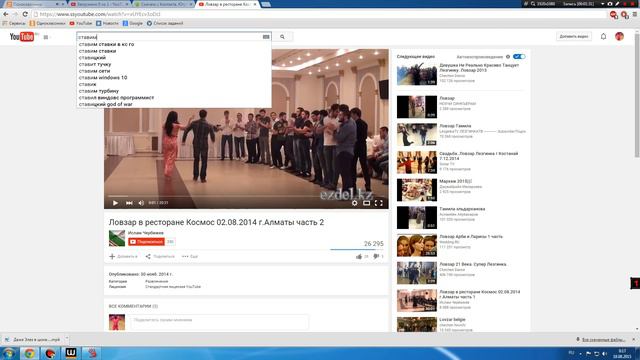
Task: Play the video
Action: pos(116,203)
